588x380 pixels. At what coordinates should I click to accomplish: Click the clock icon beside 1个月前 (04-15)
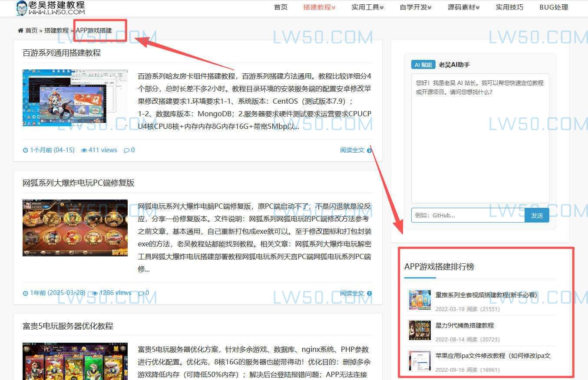click(26, 150)
